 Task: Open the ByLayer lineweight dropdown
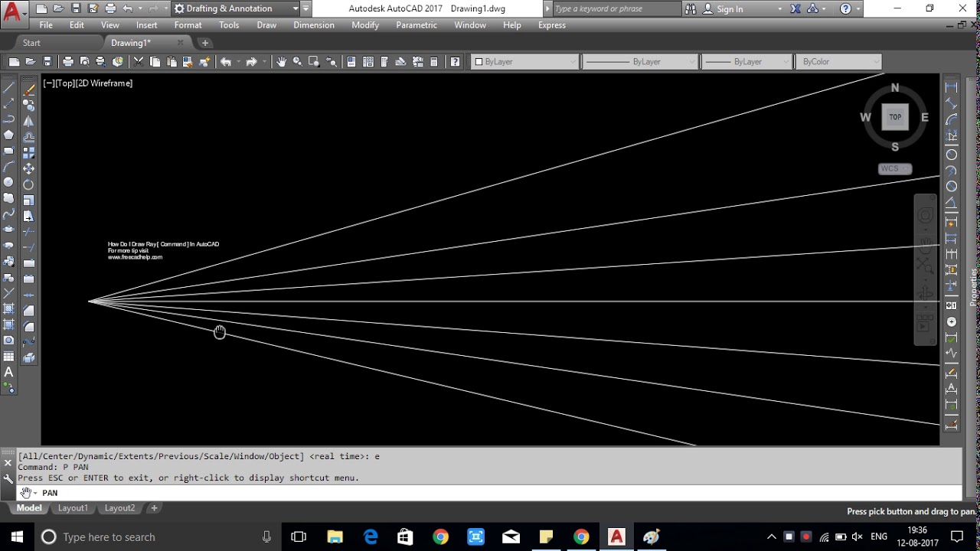click(746, 62)
